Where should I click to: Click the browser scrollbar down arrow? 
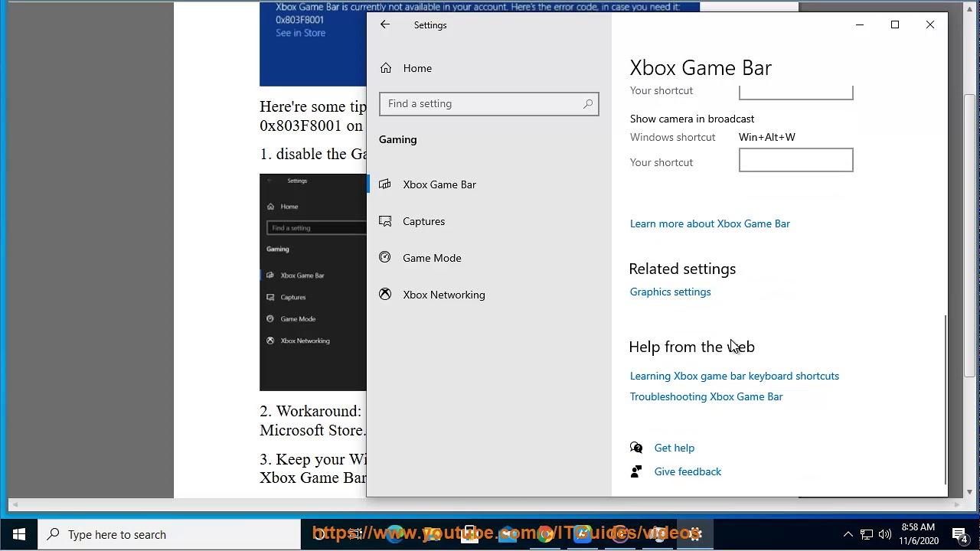tap(969, 492)
